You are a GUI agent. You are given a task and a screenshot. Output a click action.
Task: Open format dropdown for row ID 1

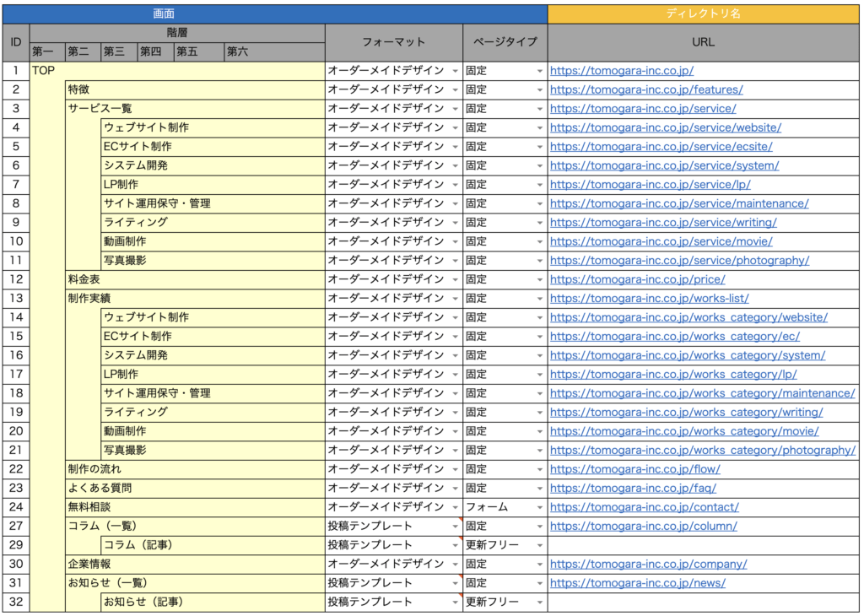455,71
